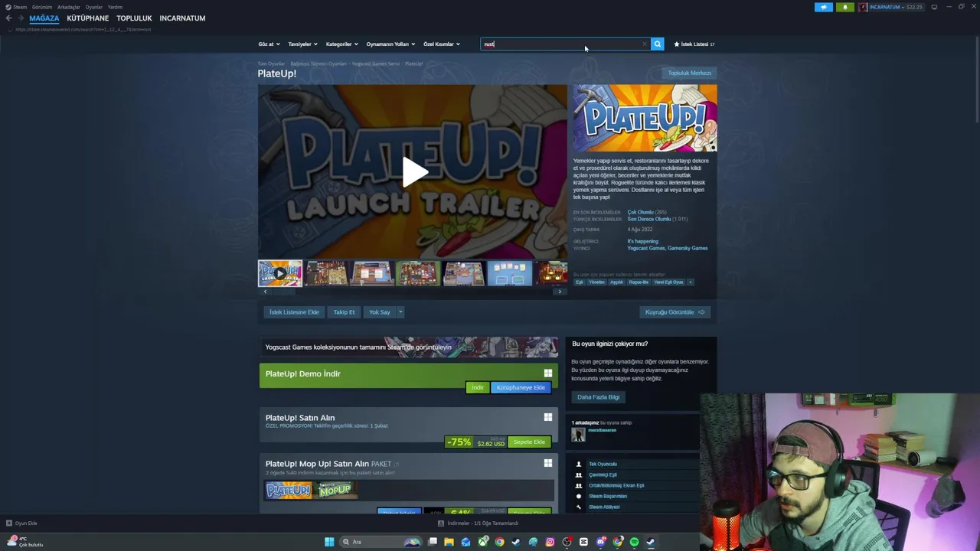
Task: Switch to the TOPLULUK tab
Action: coord(134,18)
